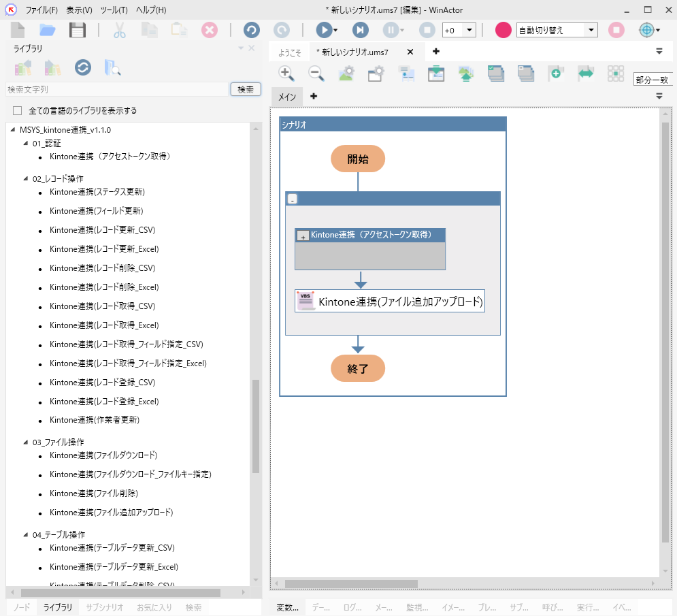Viewport: 677px width, 616px height.
Task: Click the canvas horizontal scrollbar thumb
Action: (350, 584)
